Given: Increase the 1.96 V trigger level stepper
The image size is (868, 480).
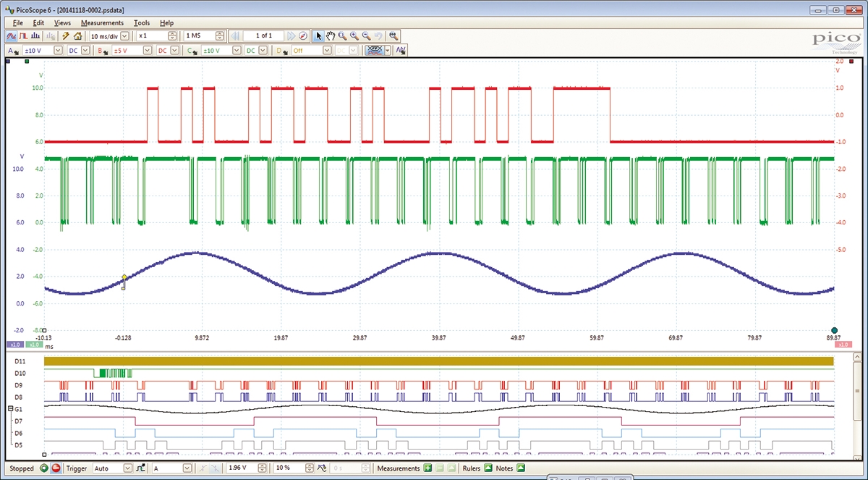Looking at the screenshot, I should pos(262,466).
